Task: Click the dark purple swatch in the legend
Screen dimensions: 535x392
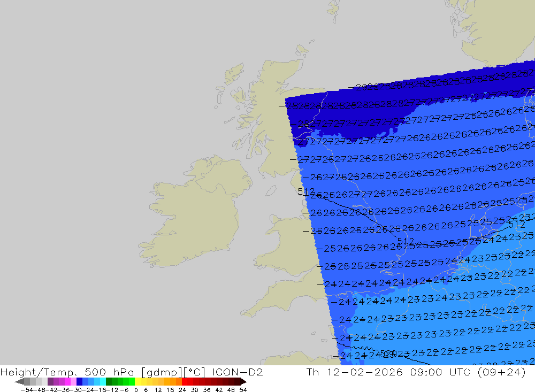Action: [50, 382]
